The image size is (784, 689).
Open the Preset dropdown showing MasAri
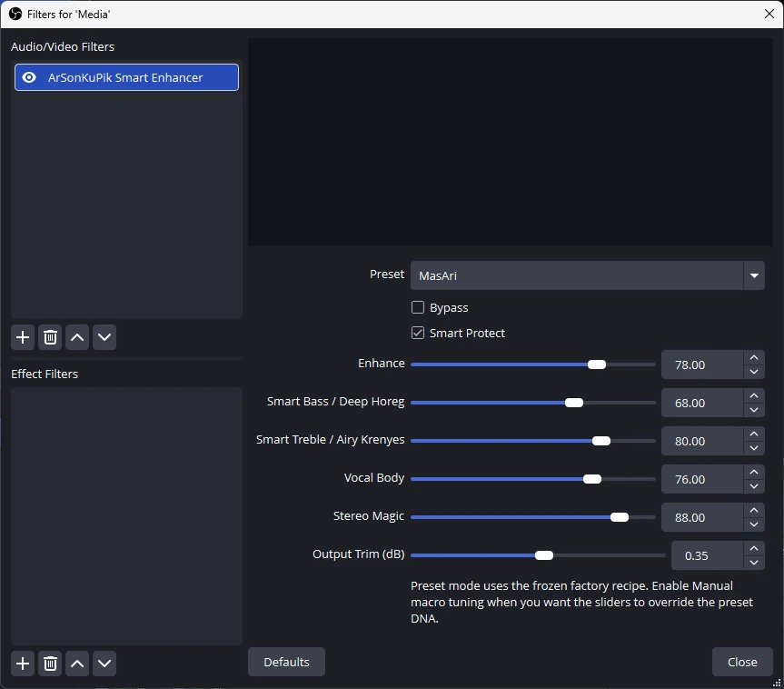588,275
